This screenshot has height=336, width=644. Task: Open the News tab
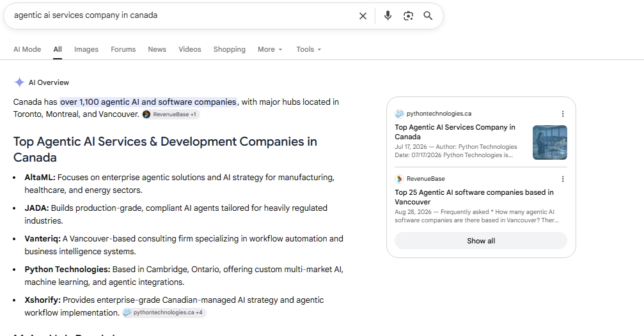[x=157, y=49]
